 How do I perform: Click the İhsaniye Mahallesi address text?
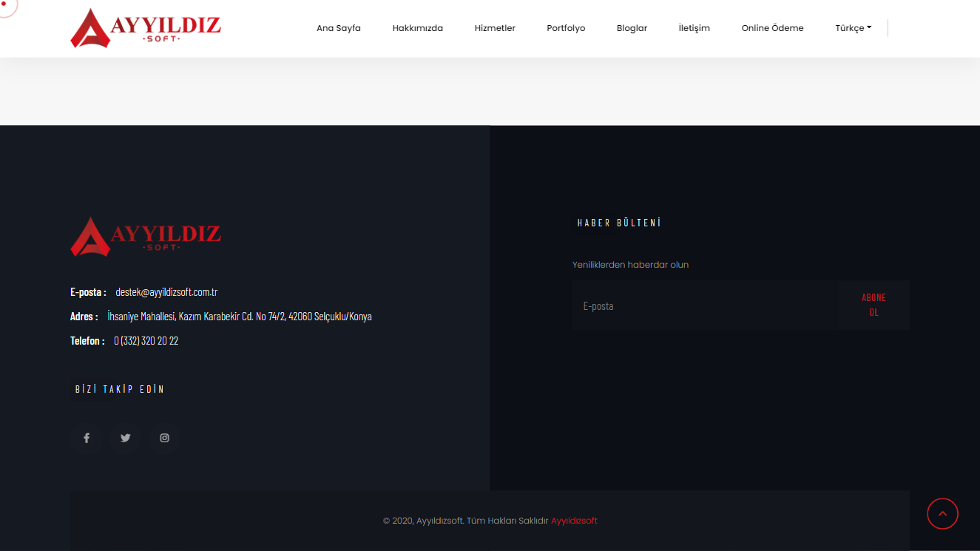[239, 317]
